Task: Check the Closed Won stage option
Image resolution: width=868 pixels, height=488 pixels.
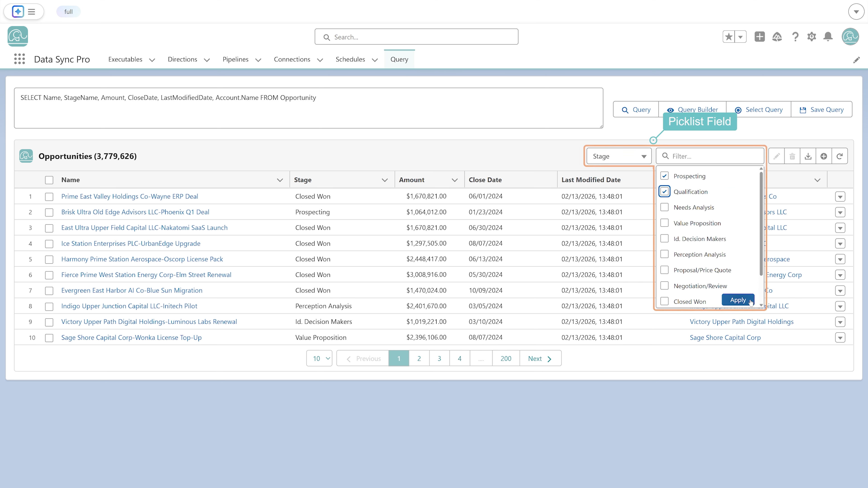Action: 664,301
